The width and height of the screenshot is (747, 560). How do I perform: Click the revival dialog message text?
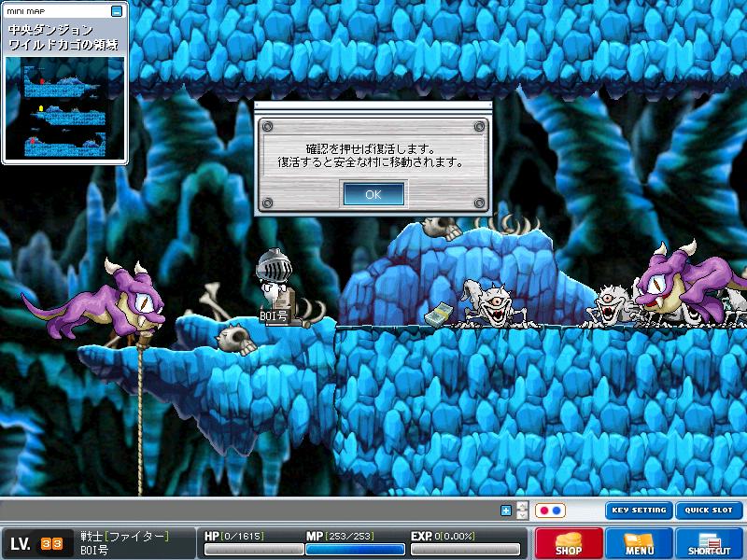pos(371,155)
